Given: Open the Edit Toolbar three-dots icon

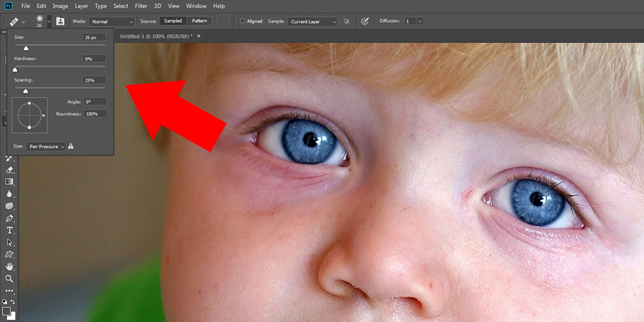Looking at the screenshot, I should click(x=10, y=291).
